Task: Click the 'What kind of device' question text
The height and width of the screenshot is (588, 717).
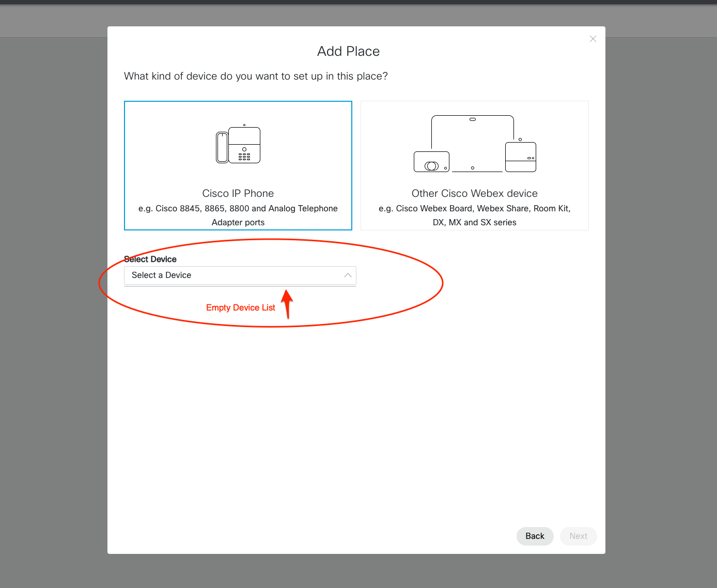Action: coord(256,76)
